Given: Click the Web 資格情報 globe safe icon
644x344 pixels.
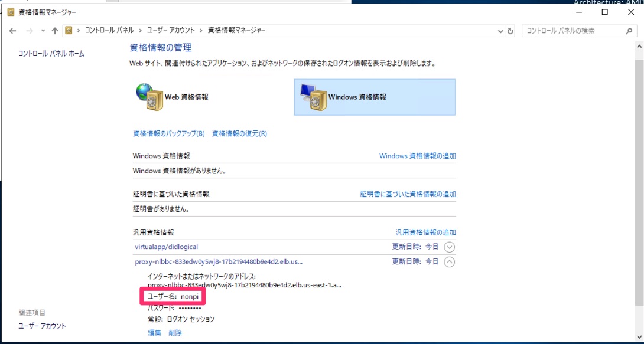Looking at the screenshot, I should coord(150,97).
